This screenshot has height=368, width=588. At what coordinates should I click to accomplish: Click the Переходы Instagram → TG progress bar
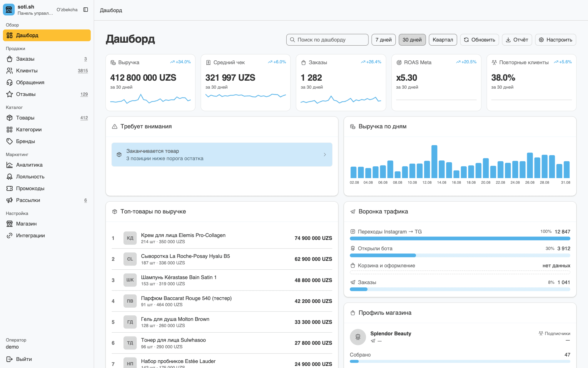460,238
